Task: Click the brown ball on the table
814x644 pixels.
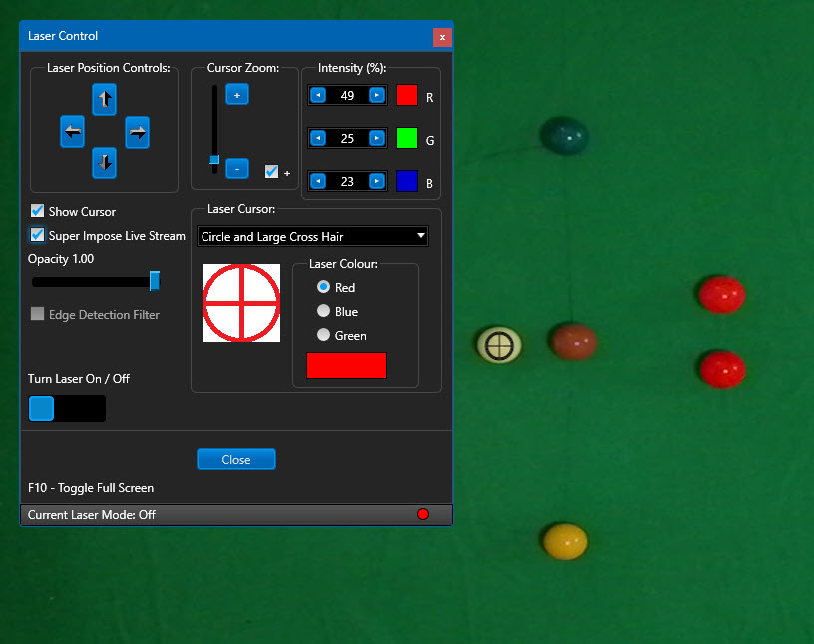Action: 574,341
